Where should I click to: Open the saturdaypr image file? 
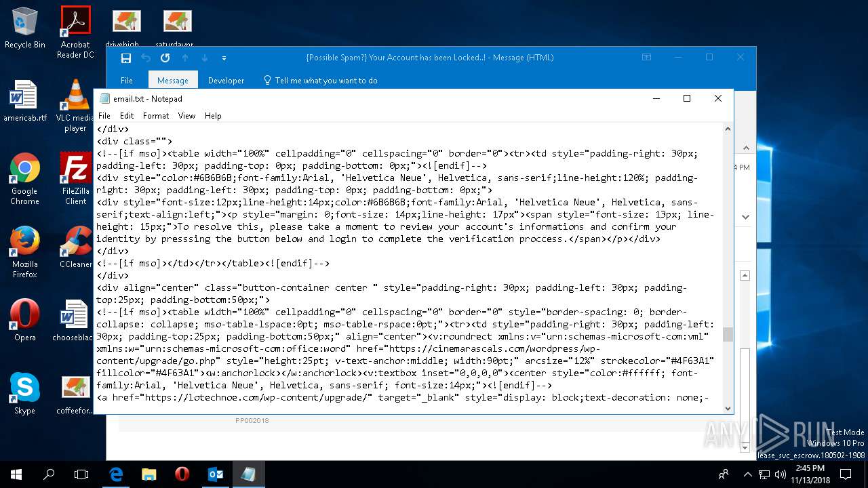click(x=176, y=27)
